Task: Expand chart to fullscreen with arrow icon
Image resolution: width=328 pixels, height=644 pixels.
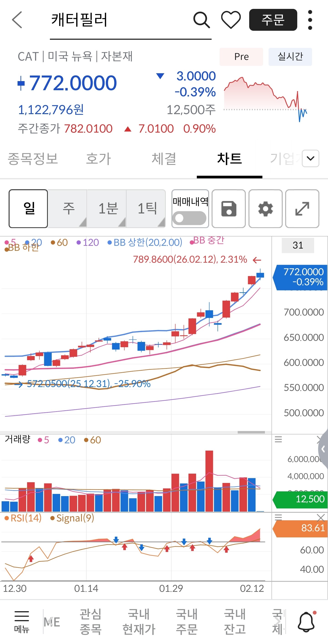Action: click(x=302, y=208)
